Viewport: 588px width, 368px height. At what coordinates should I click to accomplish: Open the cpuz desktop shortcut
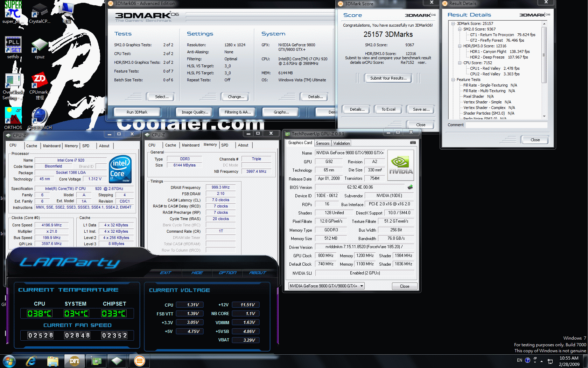[x=40, y=48]
